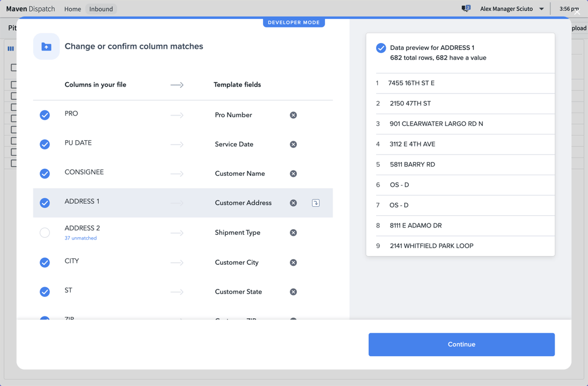Click the upload folder icon beside the heading

tap(46, 47)
